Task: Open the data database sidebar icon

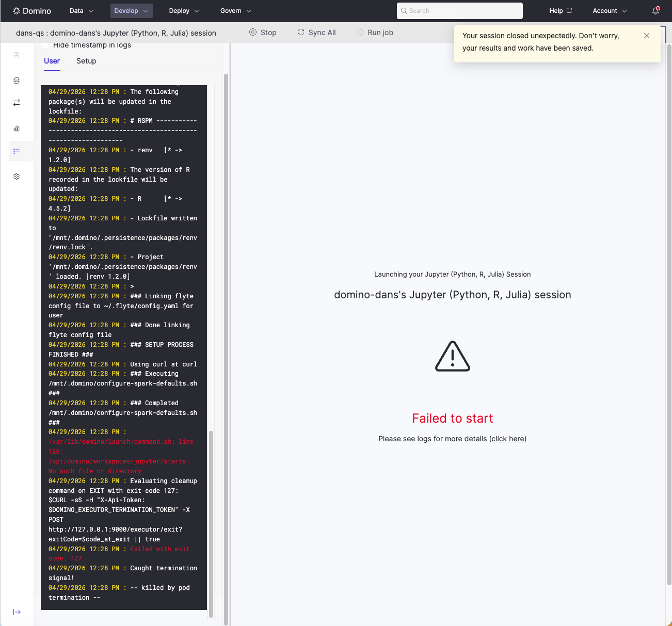Action: (x=17, y=81)
